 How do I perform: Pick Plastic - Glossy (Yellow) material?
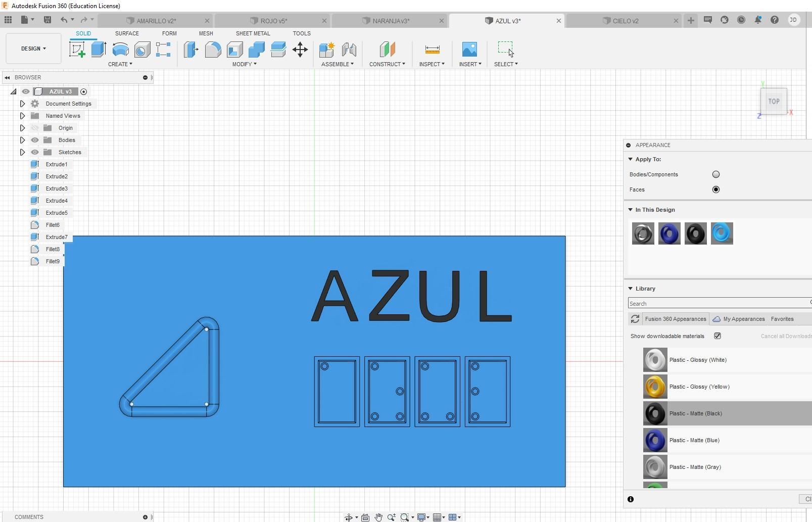pyautogui.click(x=727, y=387)
